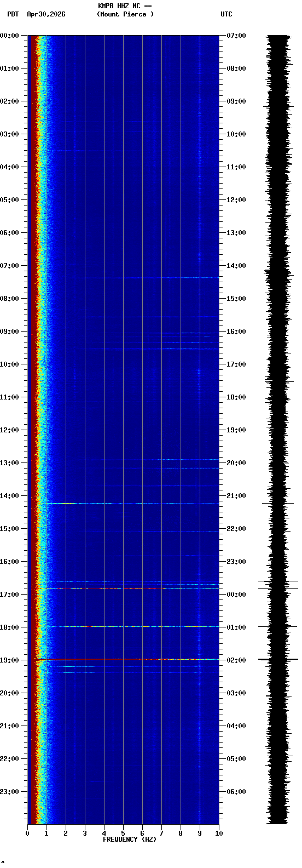Click the '14:00' UTC time label

pos(236,266)
